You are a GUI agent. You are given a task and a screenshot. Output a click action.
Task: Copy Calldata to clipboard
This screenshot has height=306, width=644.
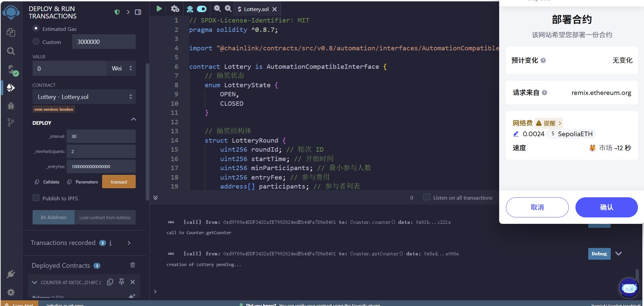point(47,182)
